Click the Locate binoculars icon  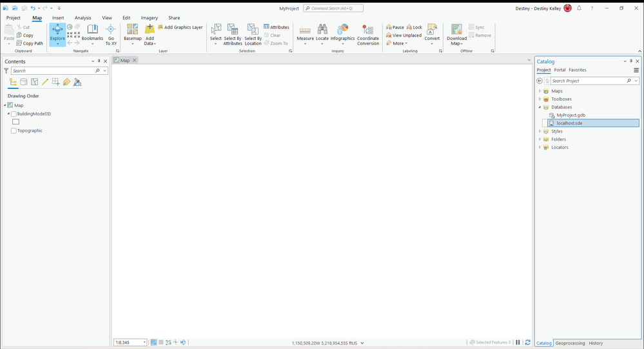pyautogui.click(x=322, y=29)
